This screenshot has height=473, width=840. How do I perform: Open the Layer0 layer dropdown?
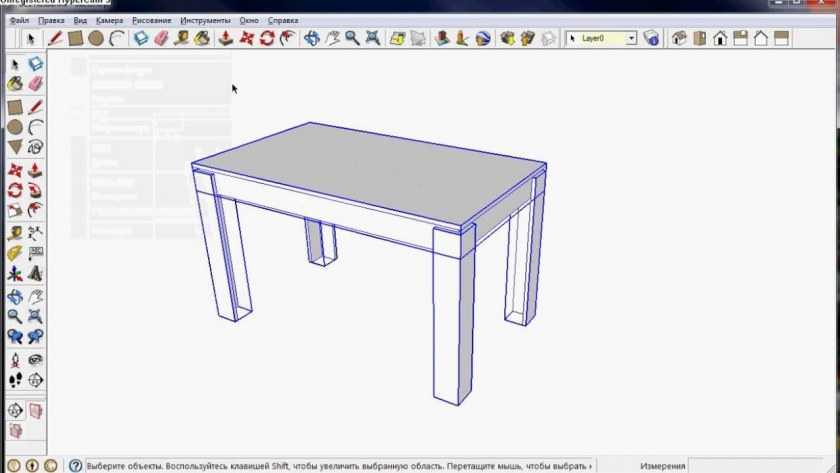631,39
